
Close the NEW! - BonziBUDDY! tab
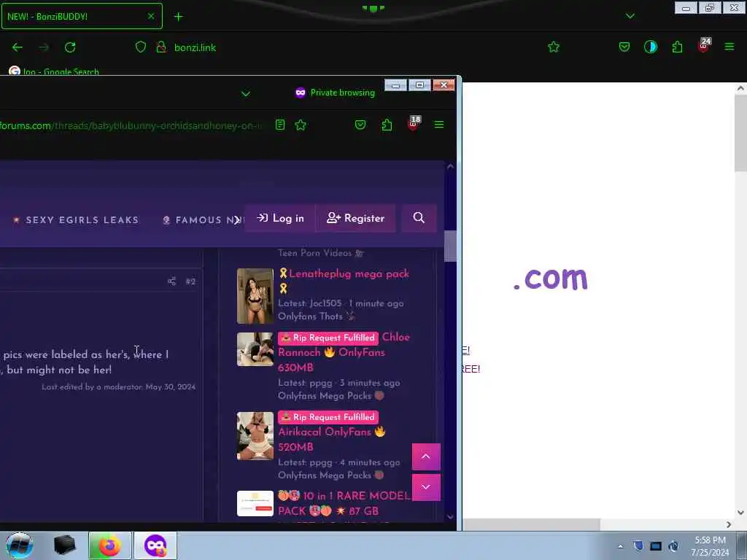(x=150, y=16)
